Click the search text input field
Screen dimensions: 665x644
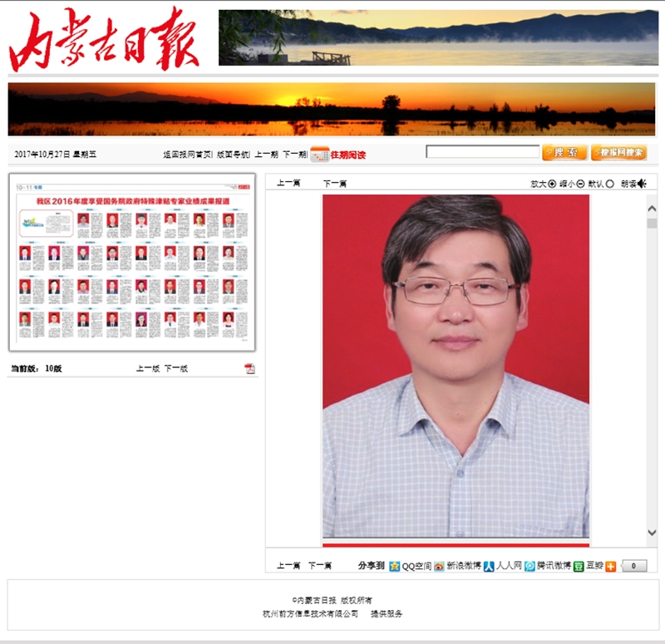point(482,152)
